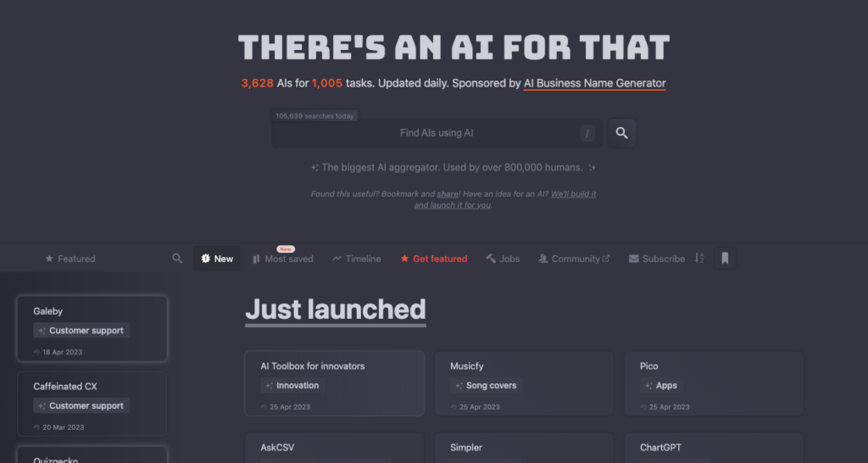Click the Innovation tag

pyautogui.click(x=292, y=386)
